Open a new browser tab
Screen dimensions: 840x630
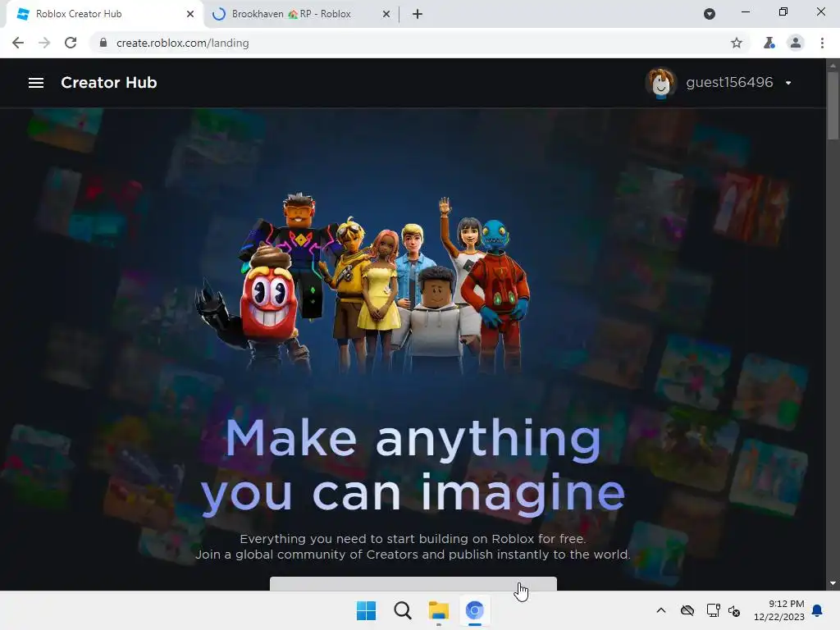pyautogui.click(x=418, y=14)
